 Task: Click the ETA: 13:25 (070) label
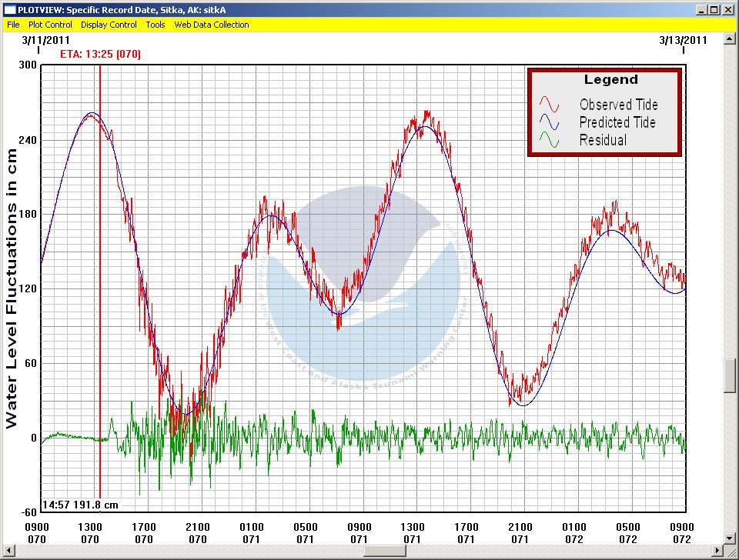[100, 55]
